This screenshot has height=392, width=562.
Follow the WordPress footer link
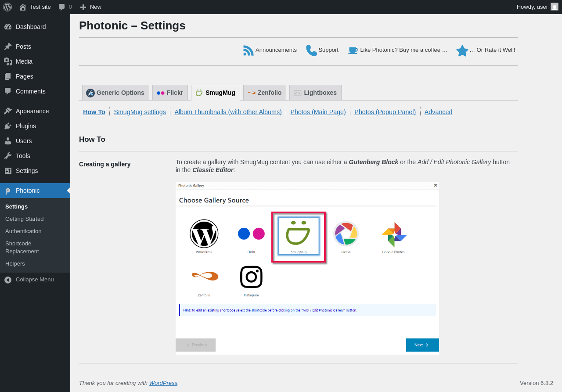[x=163, y=383]
